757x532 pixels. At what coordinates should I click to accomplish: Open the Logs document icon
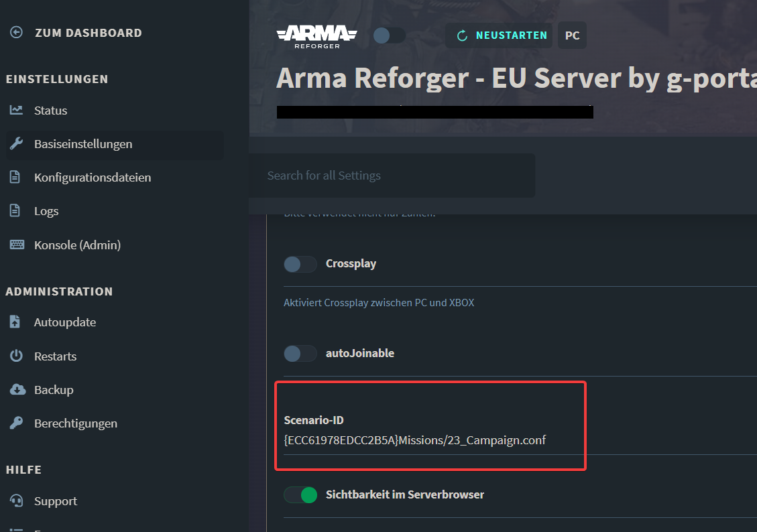tap(16, 210)
